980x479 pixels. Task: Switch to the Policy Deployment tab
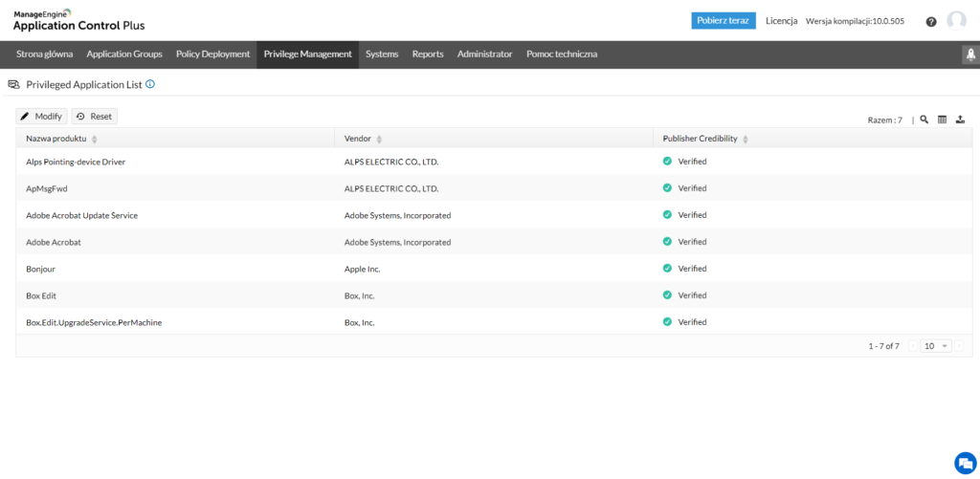(212, 54)
